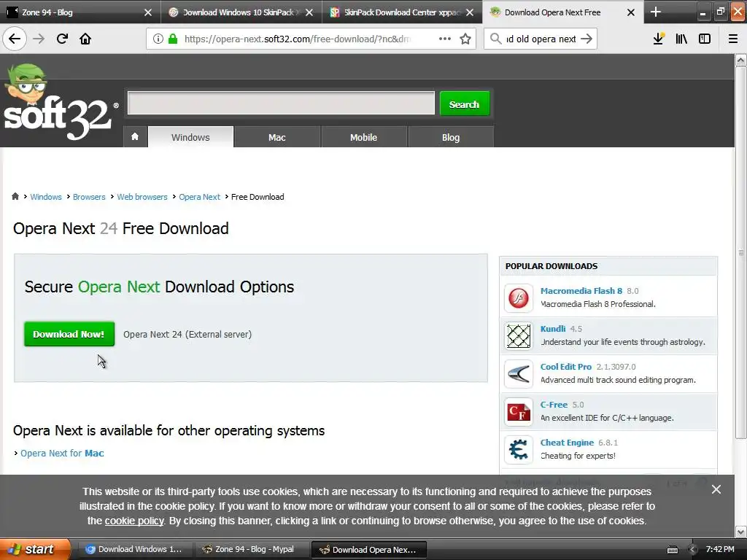Screen dimensions: 747x560
Task: Click the browser search box text
Action: point(541,39)
